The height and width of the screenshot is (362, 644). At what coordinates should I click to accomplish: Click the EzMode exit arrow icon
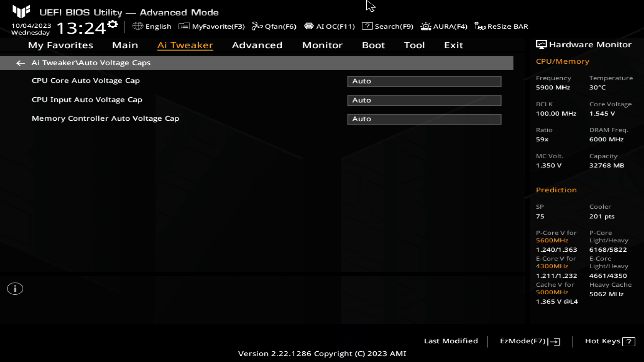[554, 341]
